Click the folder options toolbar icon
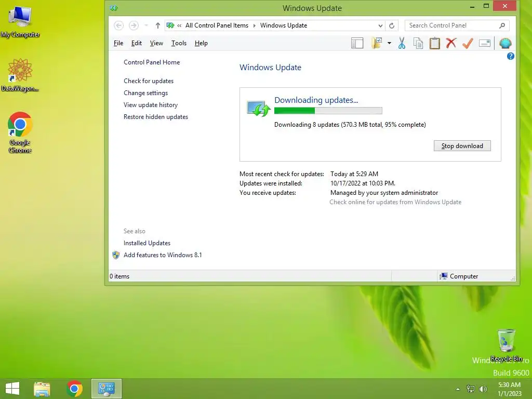Screen dimensions: 532x399 (377, 43)
